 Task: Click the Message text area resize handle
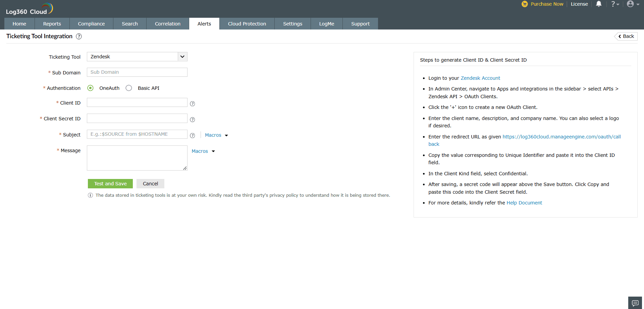point(185,168)
